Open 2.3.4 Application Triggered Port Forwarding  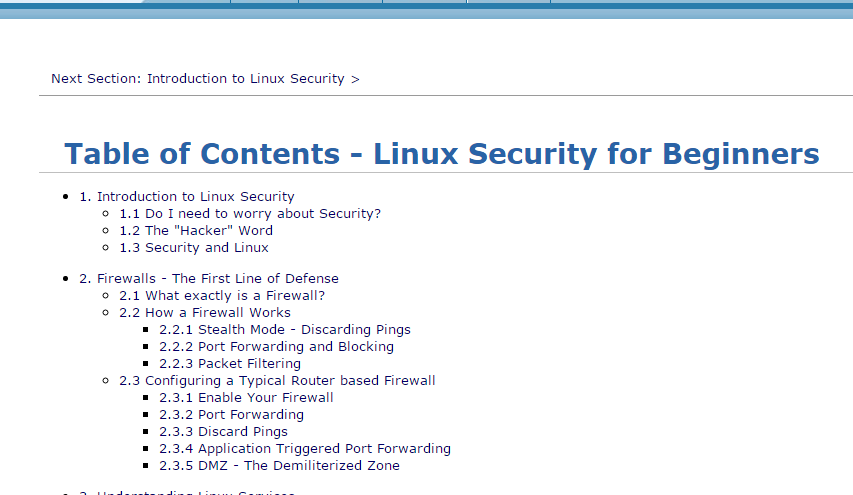click(x=305, y=449)
